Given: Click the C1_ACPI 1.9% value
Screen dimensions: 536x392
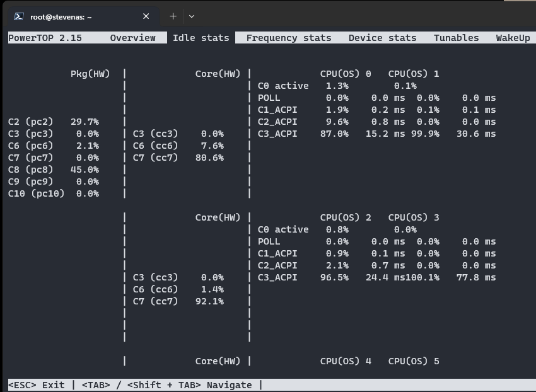Looking at the screenshot, I should click(x=337, y=110).
